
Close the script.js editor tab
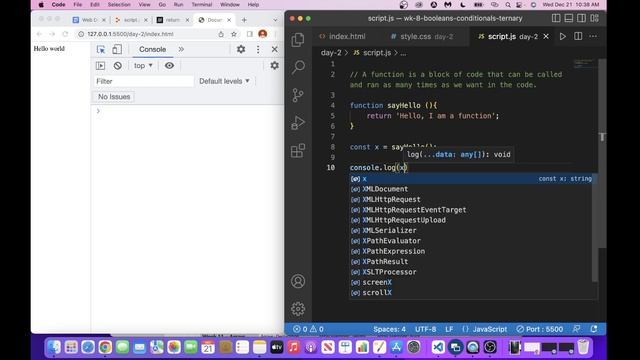[x=546, y=36]
